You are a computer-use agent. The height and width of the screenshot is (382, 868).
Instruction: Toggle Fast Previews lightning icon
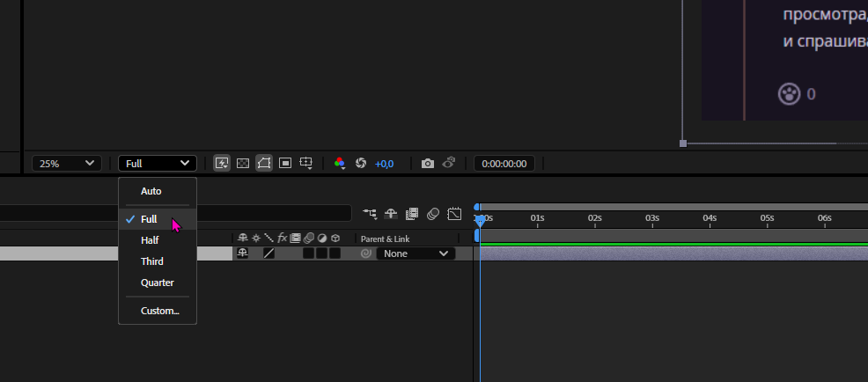(x=222, y=164)
